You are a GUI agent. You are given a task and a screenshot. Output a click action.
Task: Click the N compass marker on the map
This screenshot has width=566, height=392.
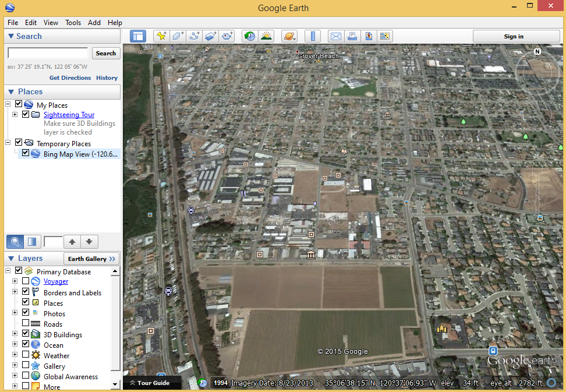[x=537, y=52]
